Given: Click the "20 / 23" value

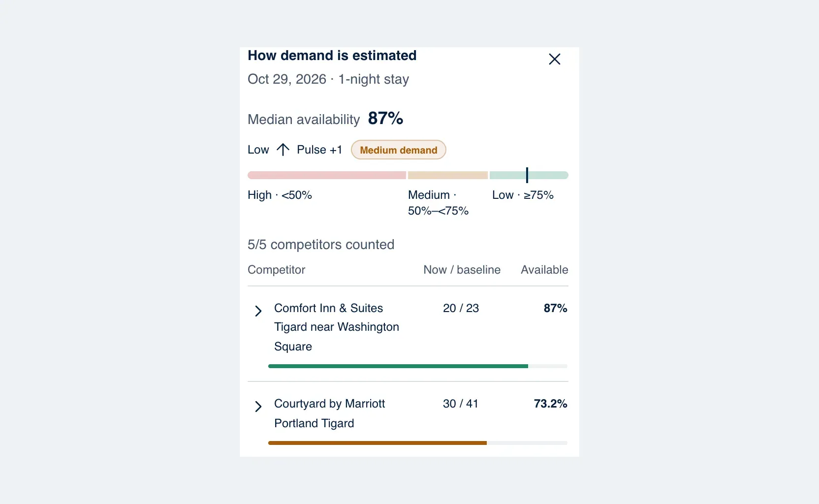Looking at the screenshot, I should [x=461, y=308].
